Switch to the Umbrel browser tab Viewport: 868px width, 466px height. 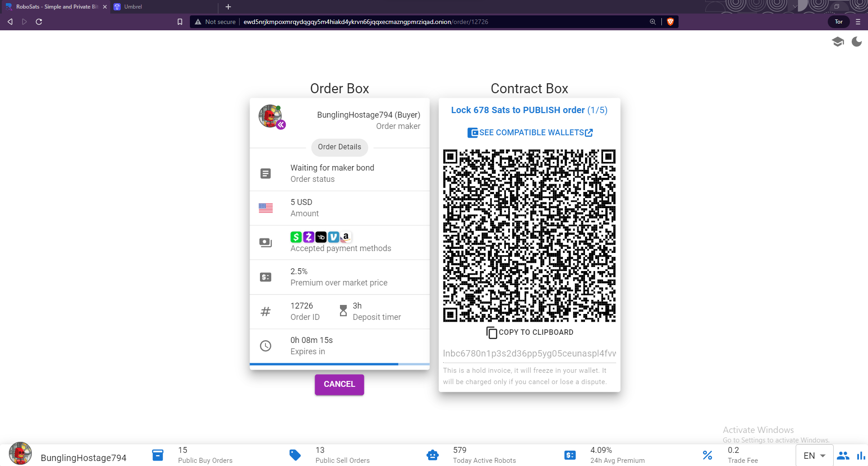coord(133,7)
